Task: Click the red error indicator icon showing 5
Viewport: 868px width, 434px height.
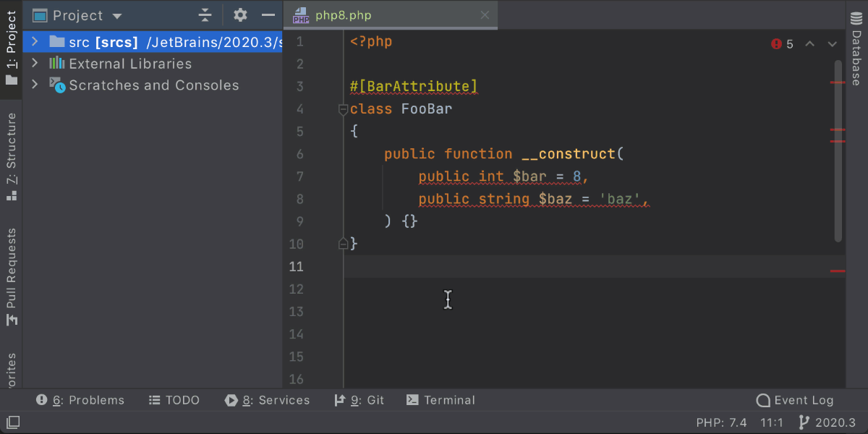Action: pyautogui.click(x=777, y=44)
